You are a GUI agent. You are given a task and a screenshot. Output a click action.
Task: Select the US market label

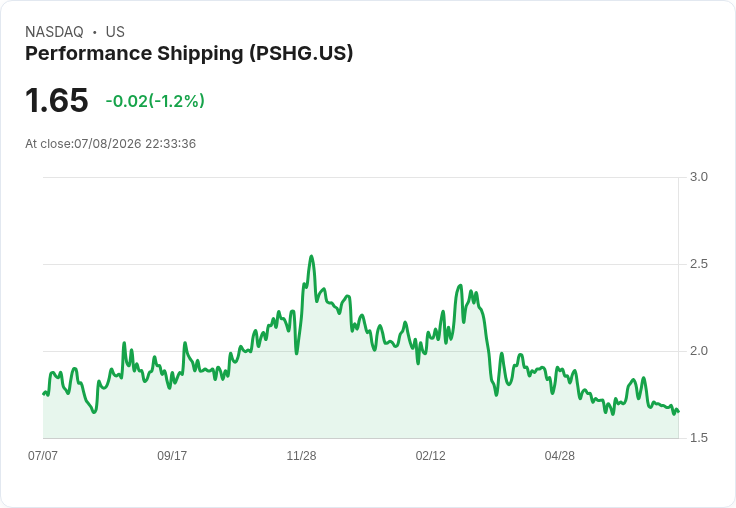pos(115,32)
